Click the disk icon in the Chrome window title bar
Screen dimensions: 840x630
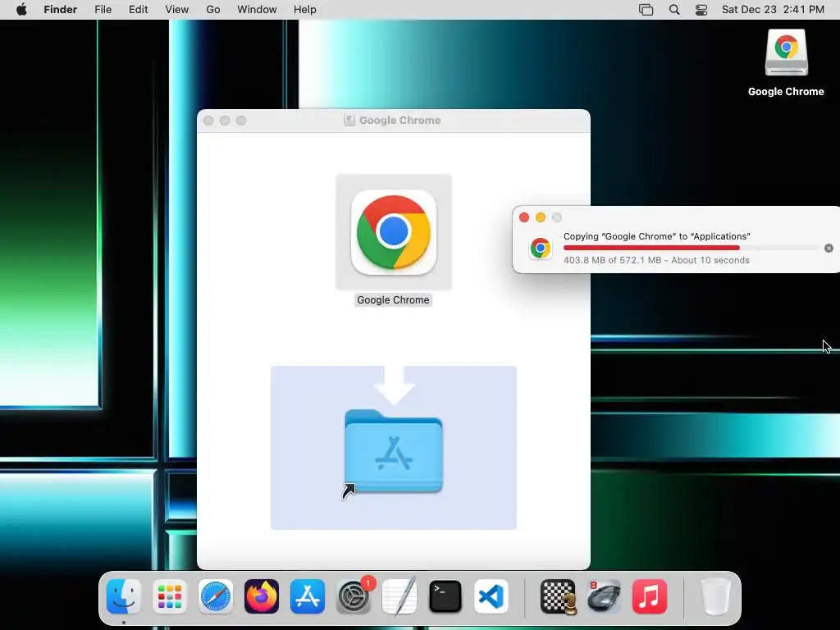[x=349, y=120]
